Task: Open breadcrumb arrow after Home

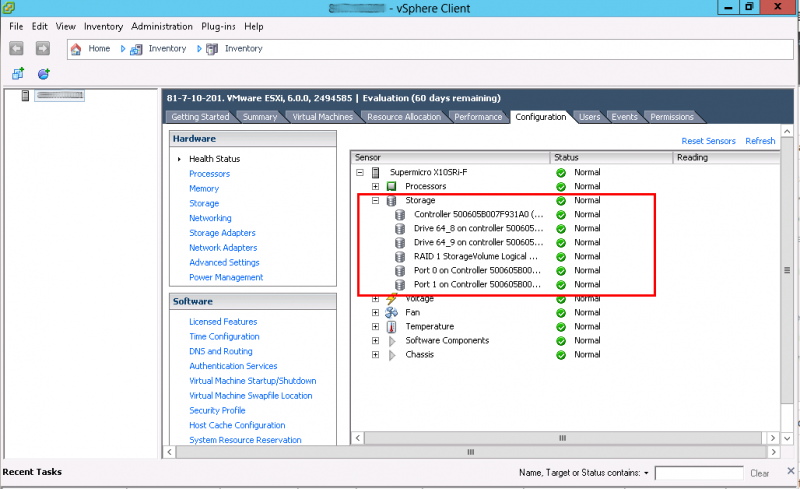Action: pyautogui.click(x=122, y=49)
